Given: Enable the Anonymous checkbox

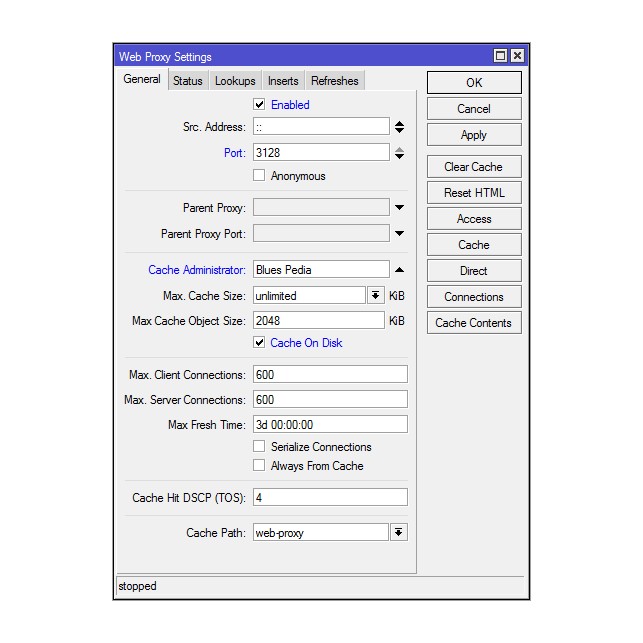Looking at the screenshot, I should (x=260, y=176).
